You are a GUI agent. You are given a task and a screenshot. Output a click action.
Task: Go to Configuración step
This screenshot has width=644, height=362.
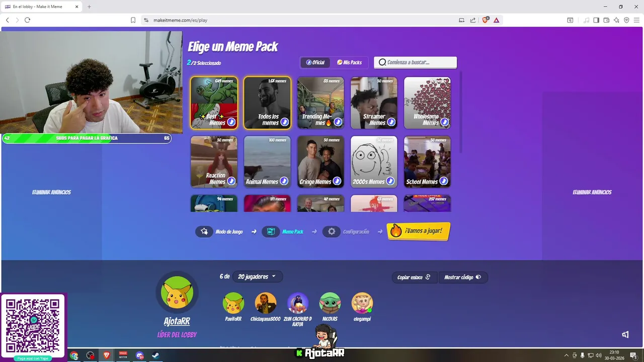346,232
